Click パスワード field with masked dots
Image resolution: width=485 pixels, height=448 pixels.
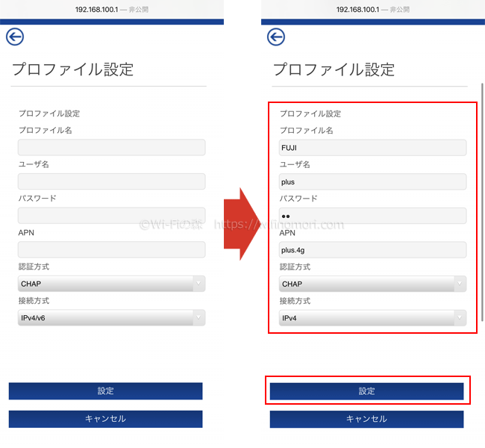[373, 216]
